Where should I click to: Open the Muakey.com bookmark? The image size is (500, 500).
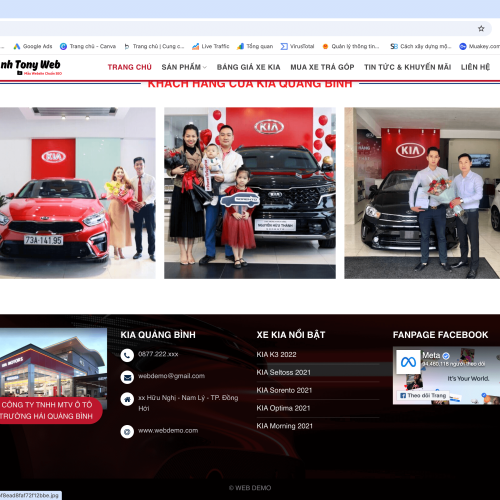[479, 46]
